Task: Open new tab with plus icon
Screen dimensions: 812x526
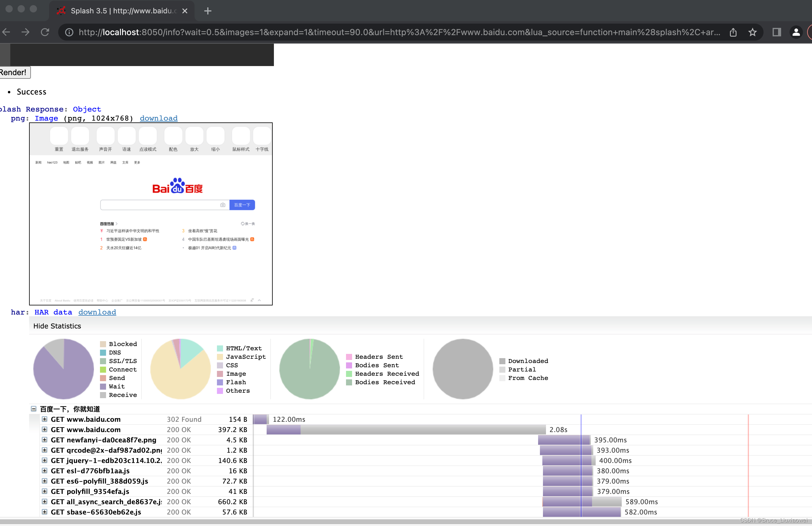Action: pos(208,11)
